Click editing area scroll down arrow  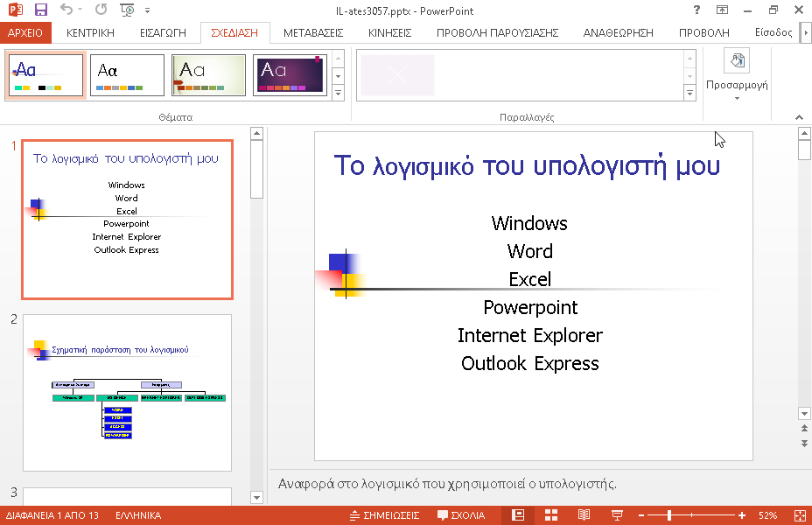(x=804, y=413)
